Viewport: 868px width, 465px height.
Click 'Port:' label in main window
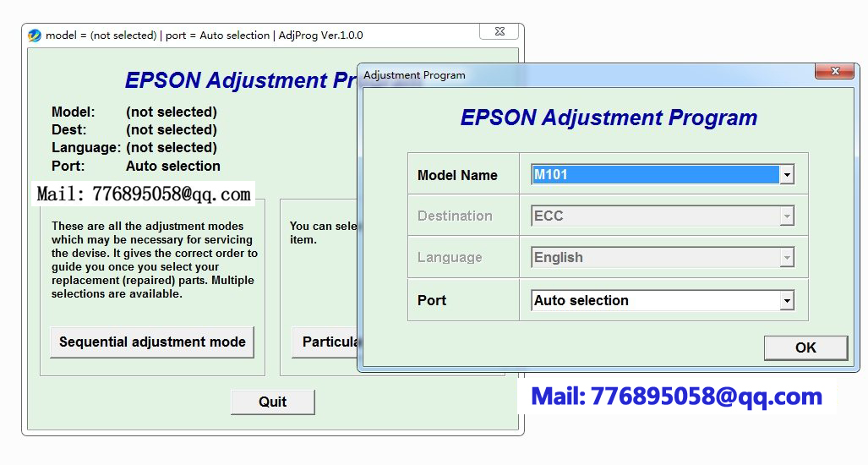(x=68, y=166)
